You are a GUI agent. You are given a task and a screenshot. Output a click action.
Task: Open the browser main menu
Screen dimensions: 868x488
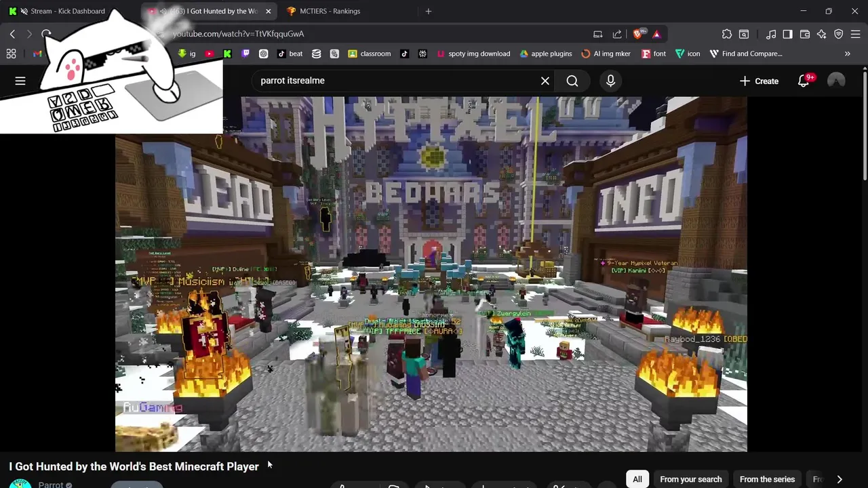[x=856, y=34]
